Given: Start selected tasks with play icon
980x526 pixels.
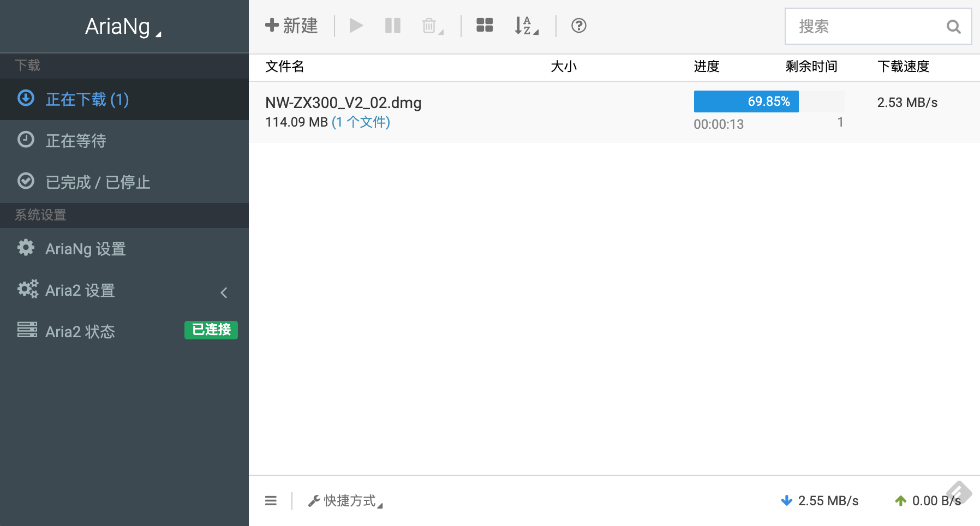Looking at the screenshot, I should pyautogui.click(x=356, y=26).
